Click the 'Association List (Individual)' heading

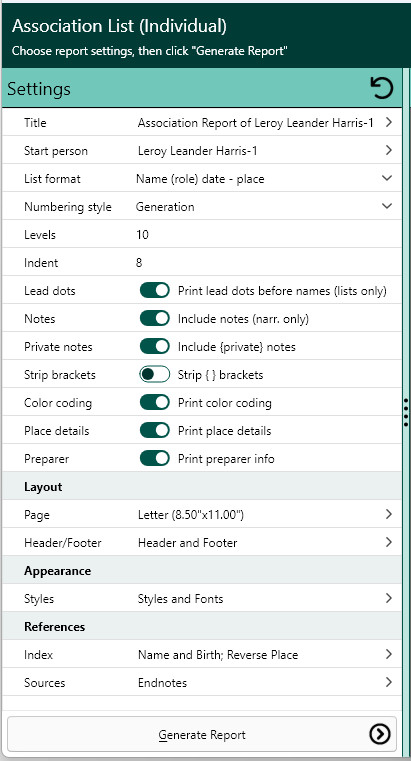pyautogui.click(x=119, y=26)
